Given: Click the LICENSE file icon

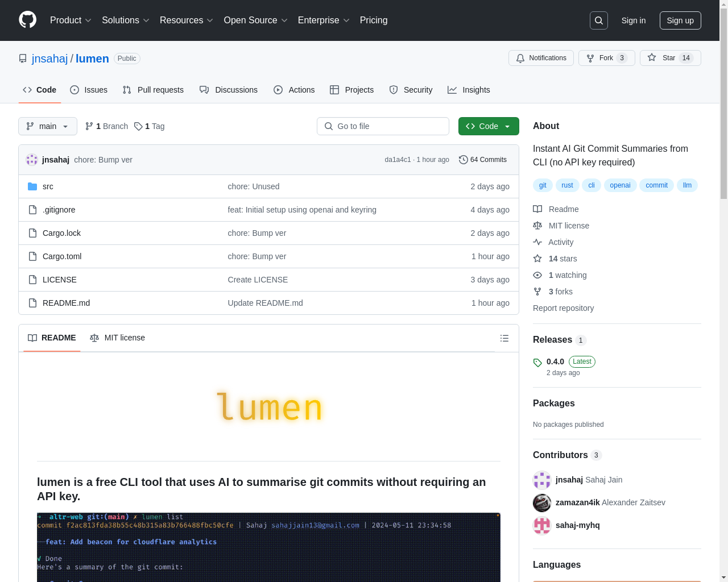Looking at the screenshot, I should (32, 280).
